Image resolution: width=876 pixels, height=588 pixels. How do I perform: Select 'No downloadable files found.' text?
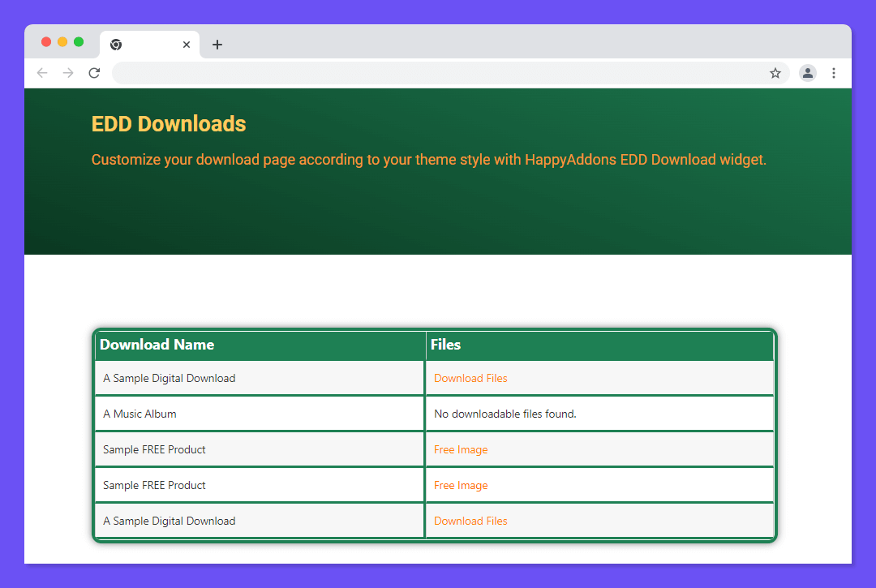(x=505, y=414)
